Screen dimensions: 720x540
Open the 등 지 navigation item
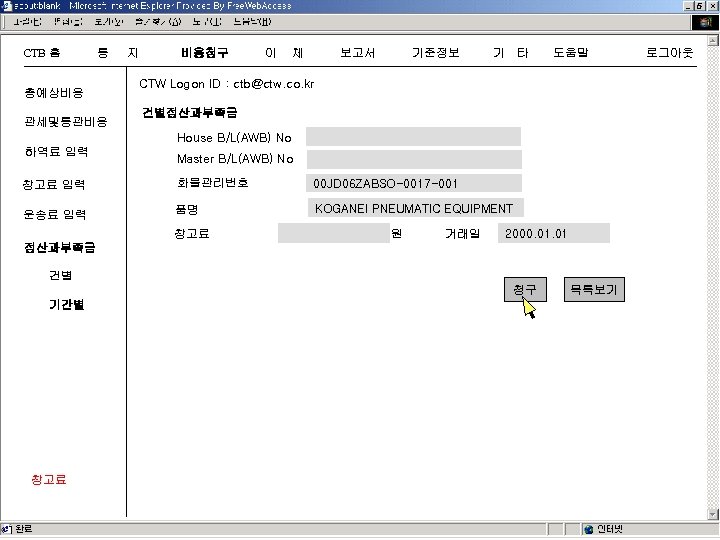[x=118, y=53]
